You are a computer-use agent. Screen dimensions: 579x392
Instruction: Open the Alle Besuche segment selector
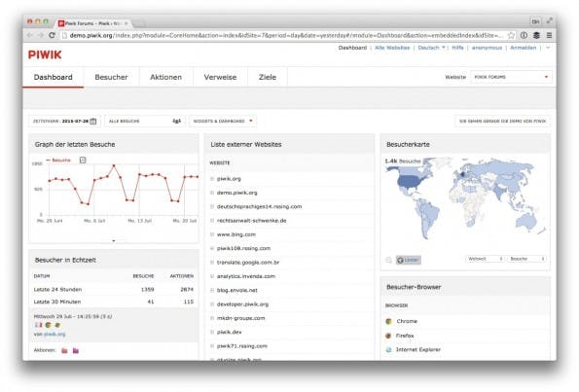click(x=145, y=121)
